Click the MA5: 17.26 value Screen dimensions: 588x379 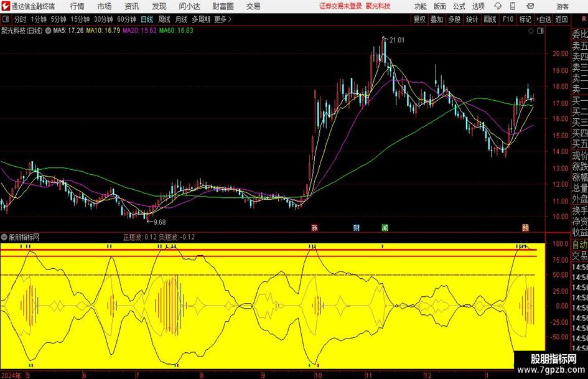(68, 30)
